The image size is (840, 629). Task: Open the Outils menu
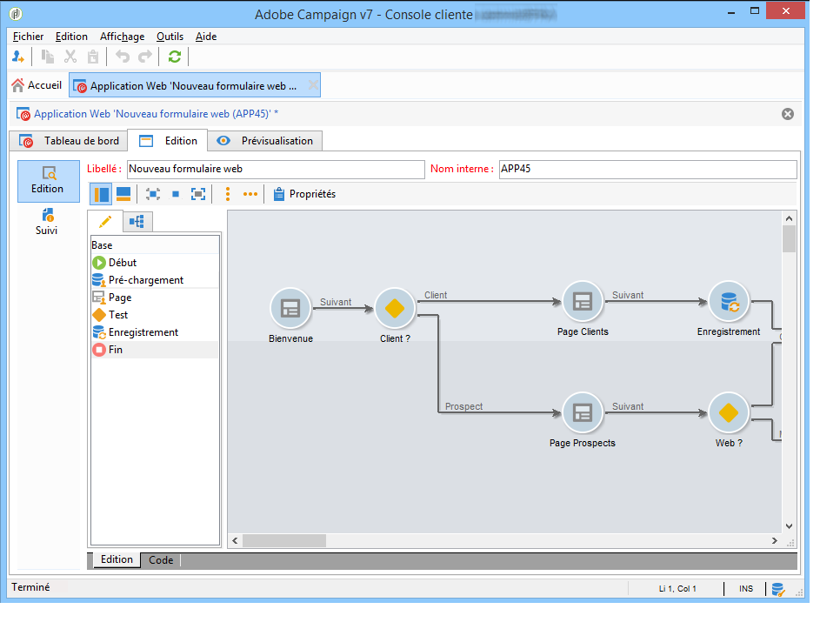[x=170, y=37]
